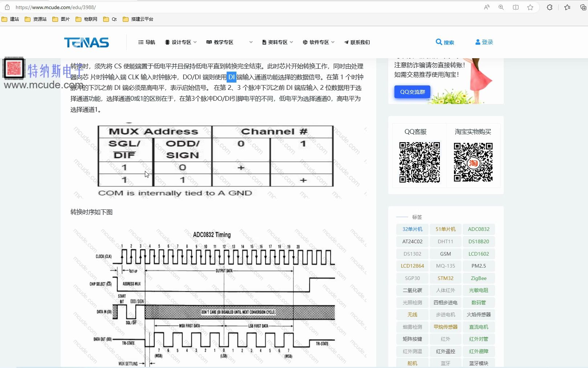Add page to favorites star icon
588x368 pixels.
(530, 7)
